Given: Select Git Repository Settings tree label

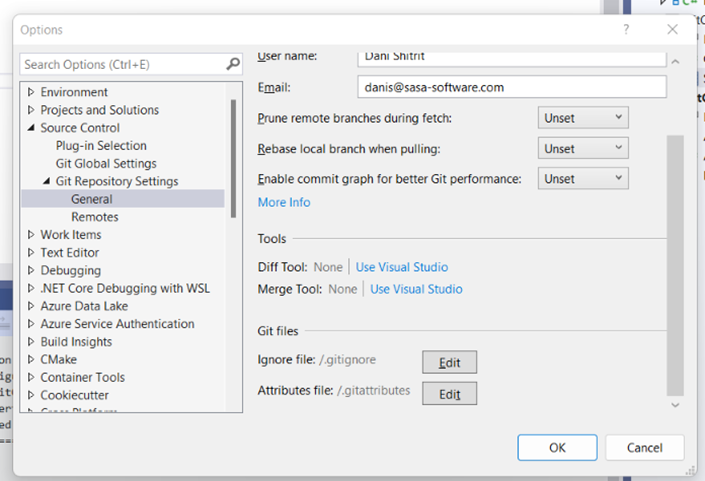Looking at the screenshot, I should point(117,181).
